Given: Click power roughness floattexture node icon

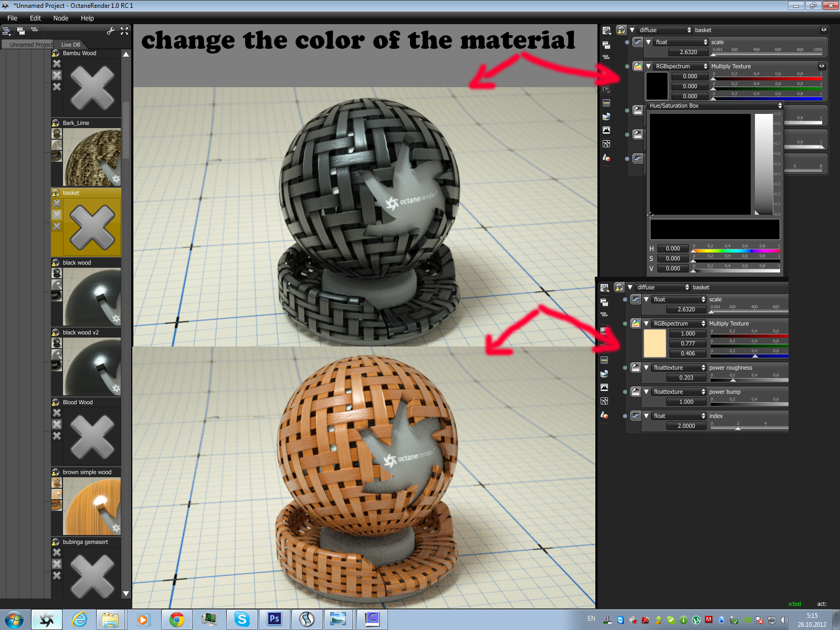Looking at the screenshot, I should pos(636,367).
